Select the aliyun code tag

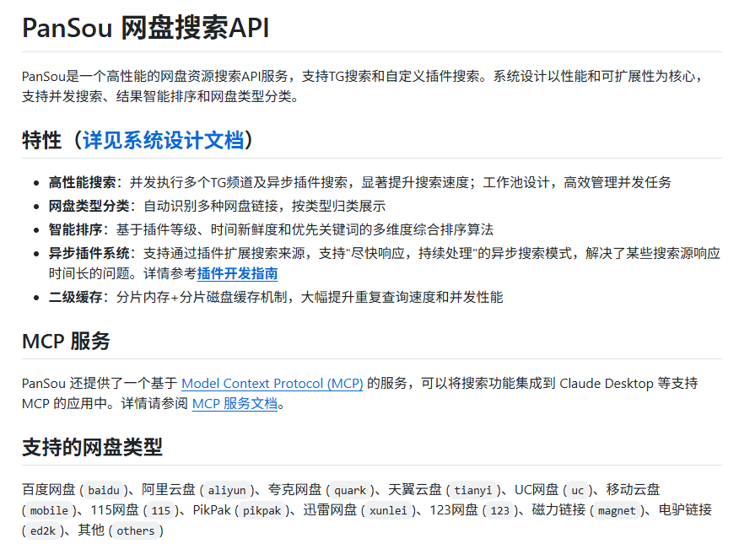pos(229,490)
